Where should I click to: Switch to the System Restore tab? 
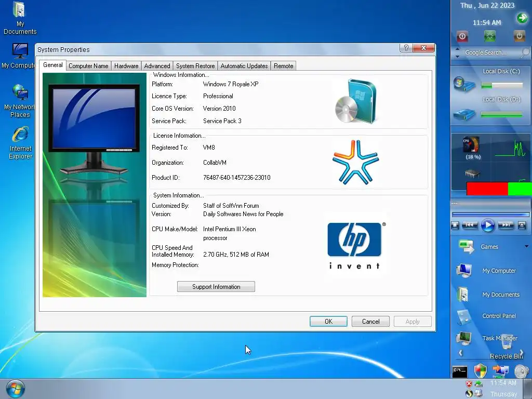[x=195, y=66]
